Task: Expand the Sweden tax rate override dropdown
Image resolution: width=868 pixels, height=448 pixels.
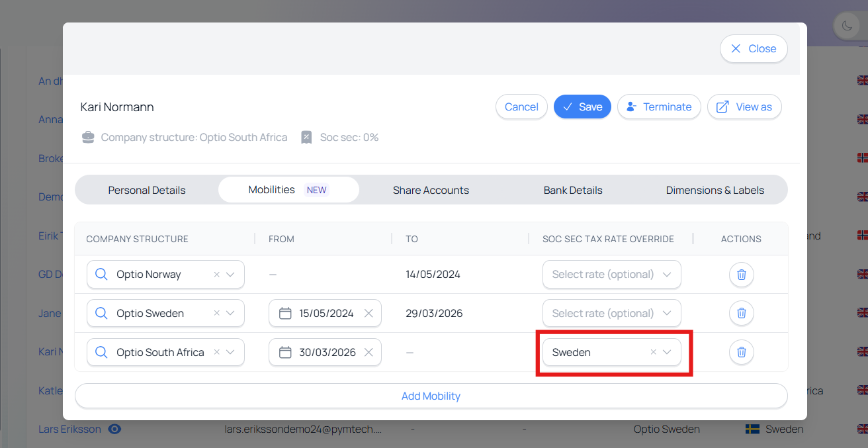Action: click(x=667, y=353)
